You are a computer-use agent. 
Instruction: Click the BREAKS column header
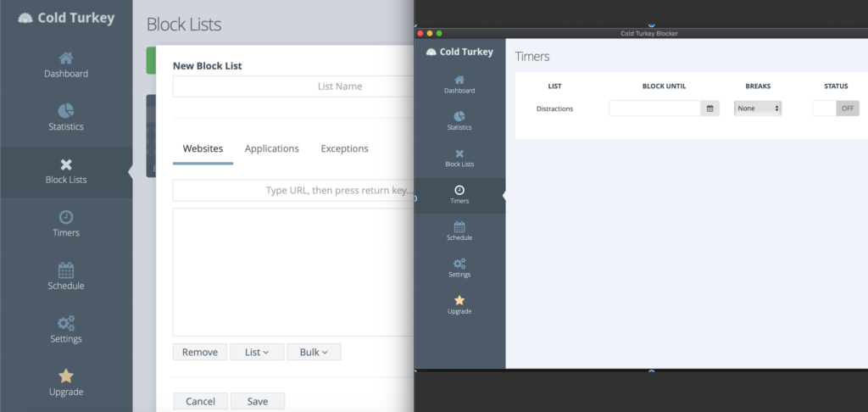click(758, 86)
